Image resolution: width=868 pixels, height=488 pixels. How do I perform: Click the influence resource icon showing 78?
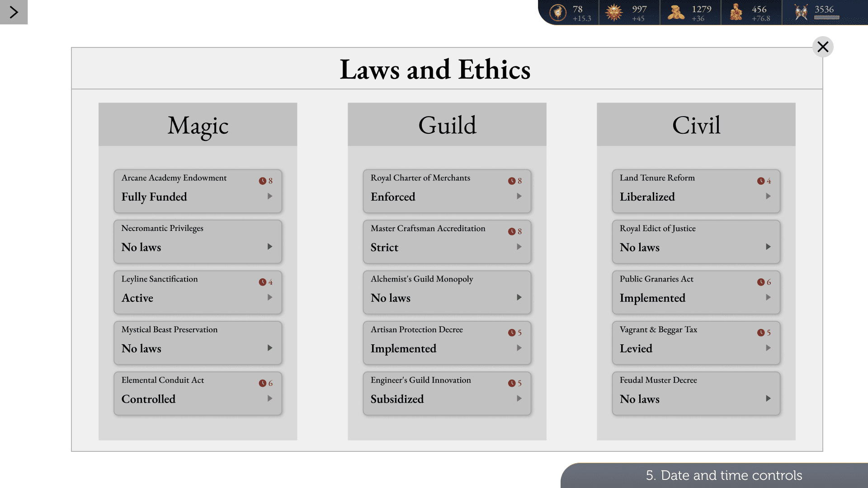tap(558, 13)
